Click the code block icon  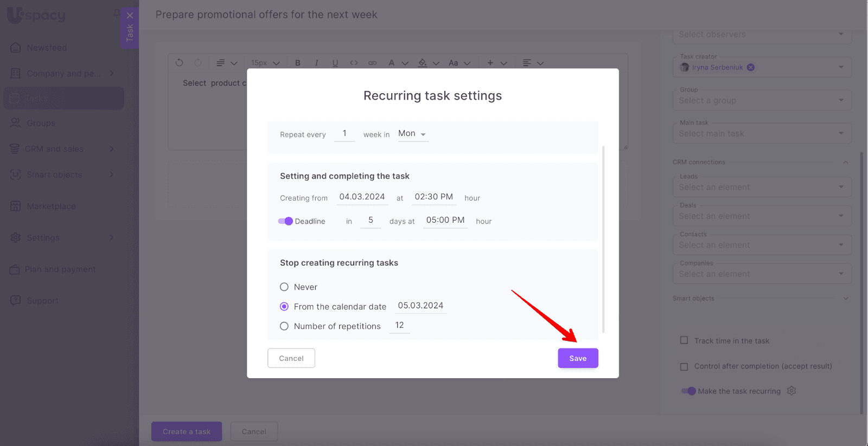click(354, 63)
